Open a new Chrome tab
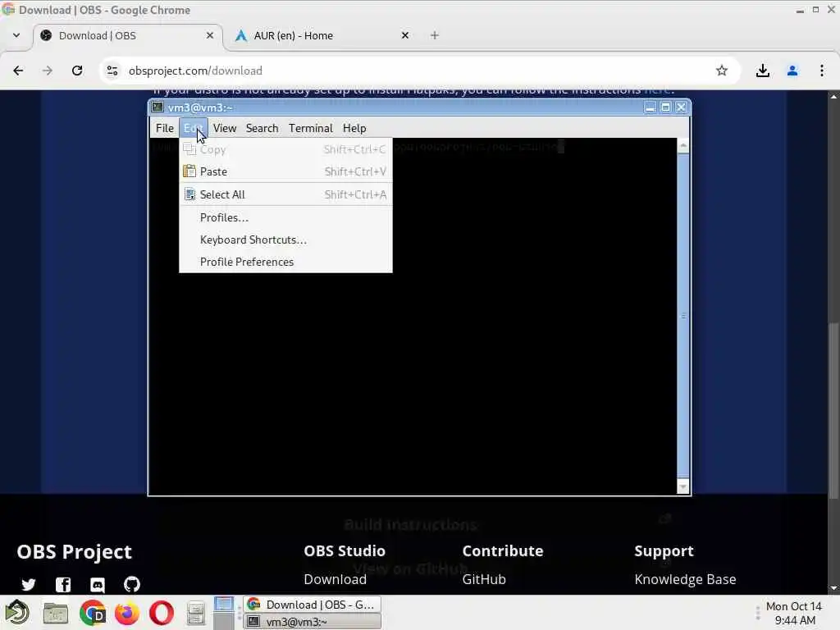 click(x=435, y=35)
